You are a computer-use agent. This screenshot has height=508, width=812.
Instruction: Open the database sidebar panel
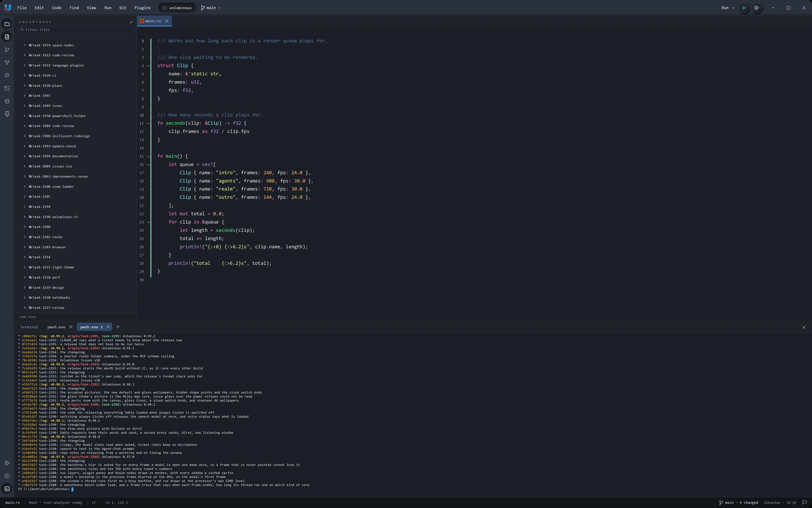[x=7, y=101]
